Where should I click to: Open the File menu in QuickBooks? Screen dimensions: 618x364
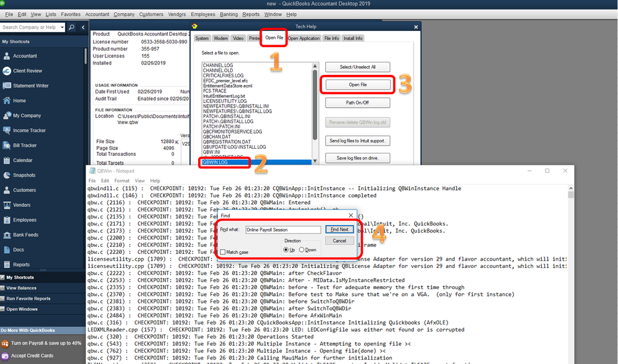coord(9,14)
